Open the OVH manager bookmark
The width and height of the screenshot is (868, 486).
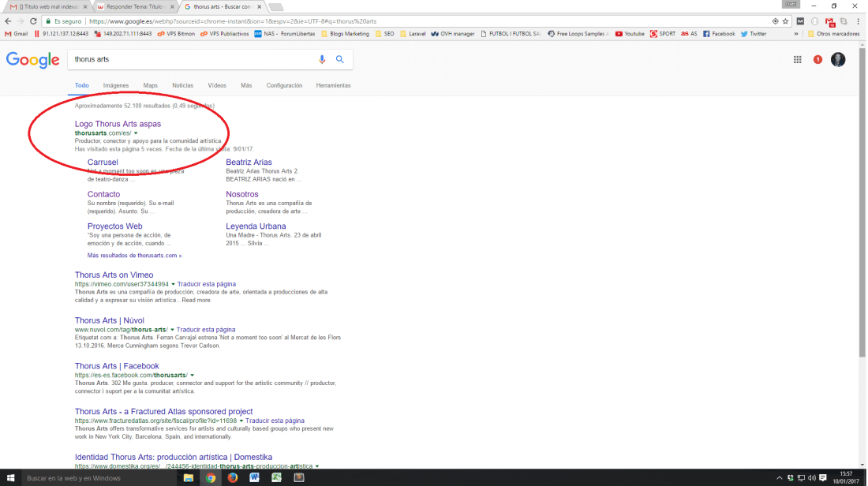pos(453,34)
